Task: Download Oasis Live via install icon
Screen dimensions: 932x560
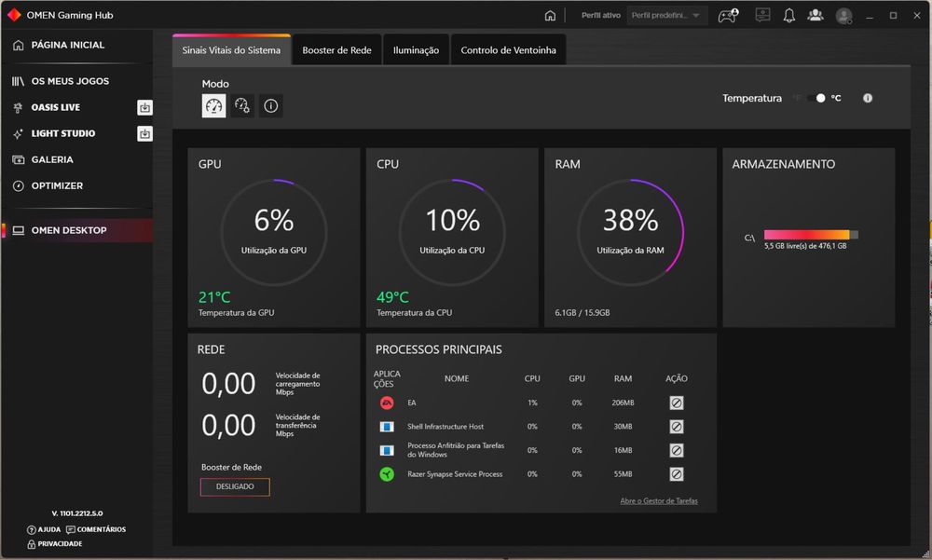Action: (x=144, y=107)
